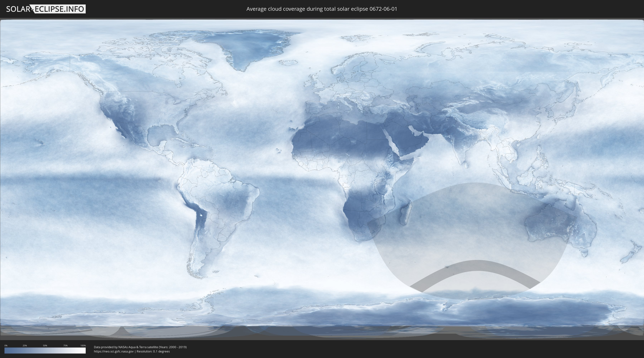Click the neo.sci.gsfc.nasa.gov URL text
The image size is (644, 358).
[114, 351]
